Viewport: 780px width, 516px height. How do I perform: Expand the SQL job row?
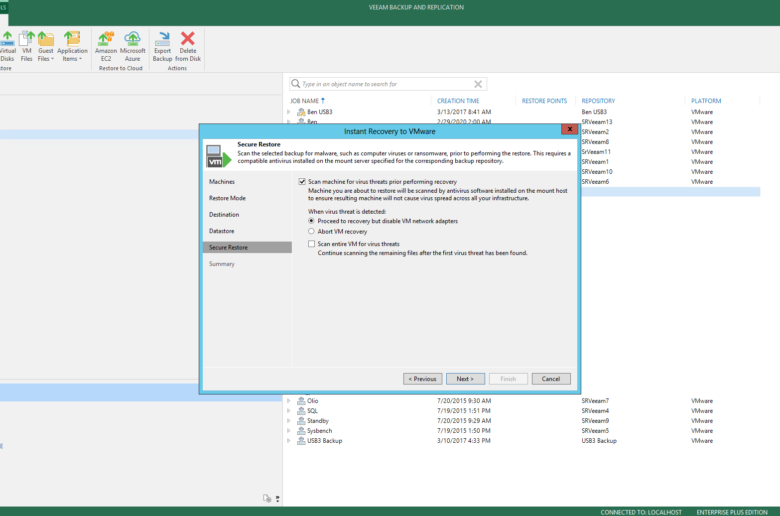289,411
